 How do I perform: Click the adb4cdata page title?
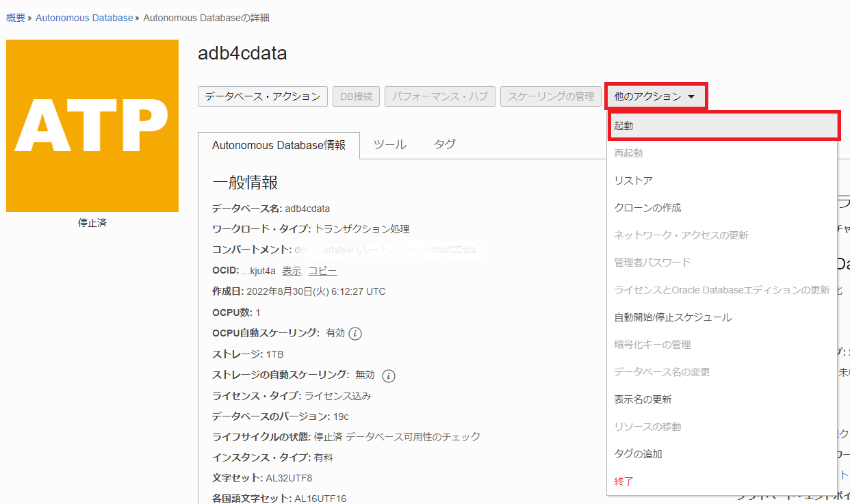tap(242, 53)
